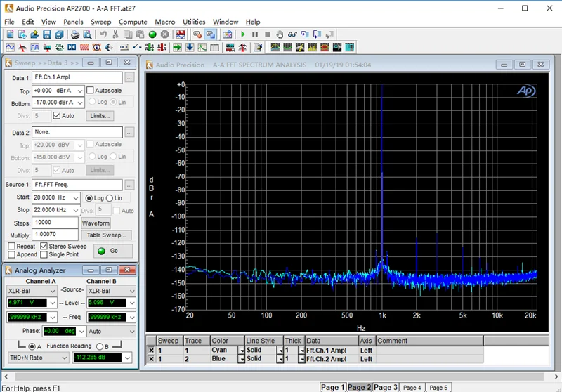
Task: Open the Top dBr A unit dropdown
Action: 80,91
